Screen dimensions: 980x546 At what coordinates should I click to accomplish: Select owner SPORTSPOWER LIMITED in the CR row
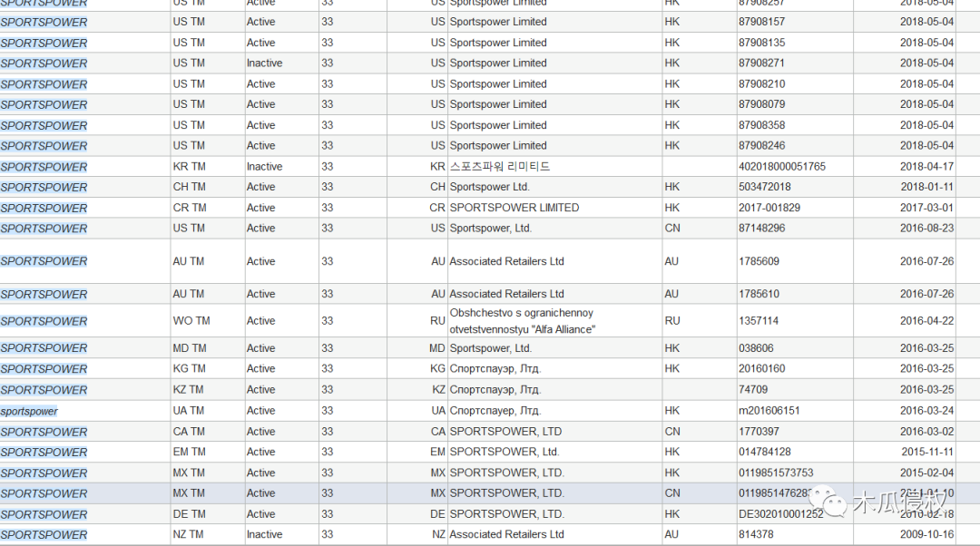(x=514, y=208)
